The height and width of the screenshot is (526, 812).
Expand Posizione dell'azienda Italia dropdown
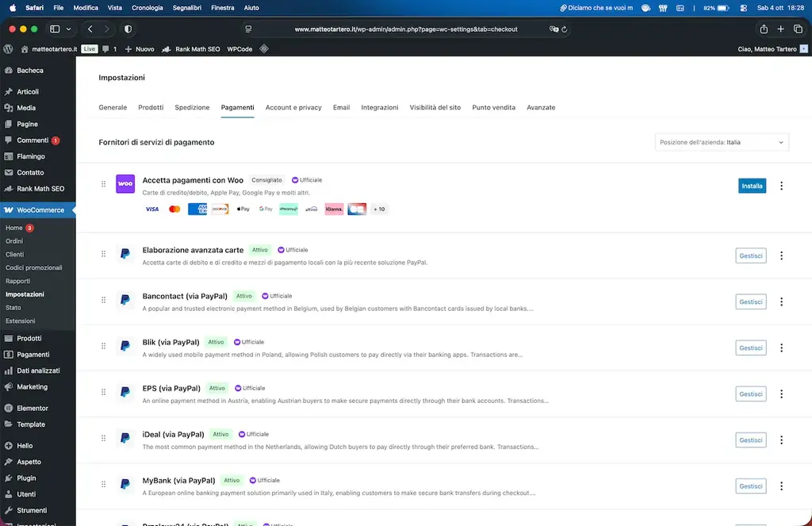(x=722, y=142)
